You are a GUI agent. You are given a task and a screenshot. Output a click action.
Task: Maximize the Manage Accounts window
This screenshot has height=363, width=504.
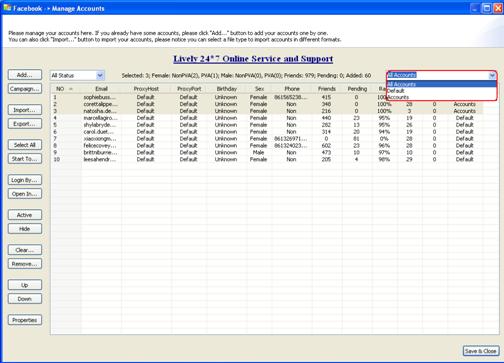tap(487, 8)
